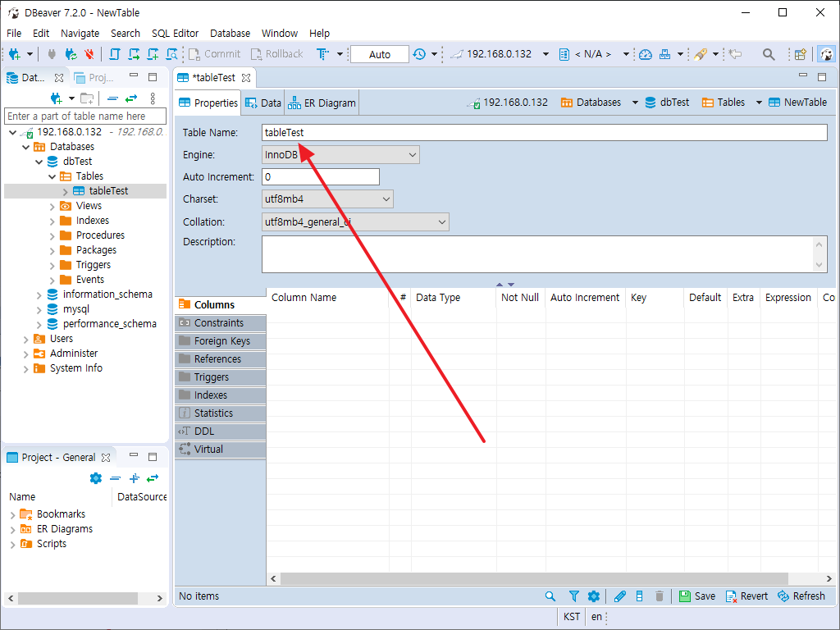The image size is (840, 630).
Task: Open the Database menu
Action: [x=230, y=33]
